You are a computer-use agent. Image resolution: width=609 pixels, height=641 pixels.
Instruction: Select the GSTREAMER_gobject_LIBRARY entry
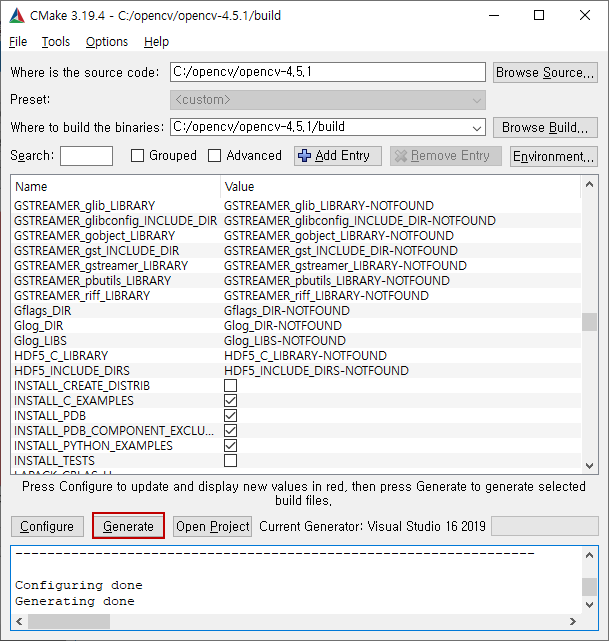[94, 236]
